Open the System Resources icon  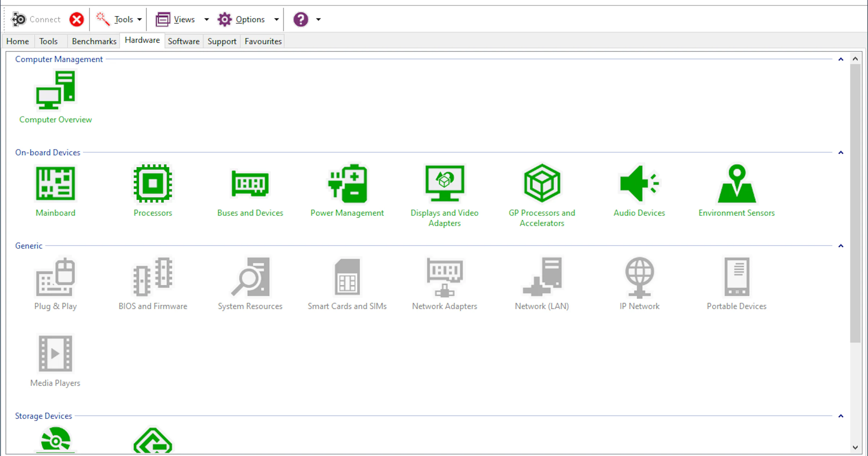pos(250,277)
